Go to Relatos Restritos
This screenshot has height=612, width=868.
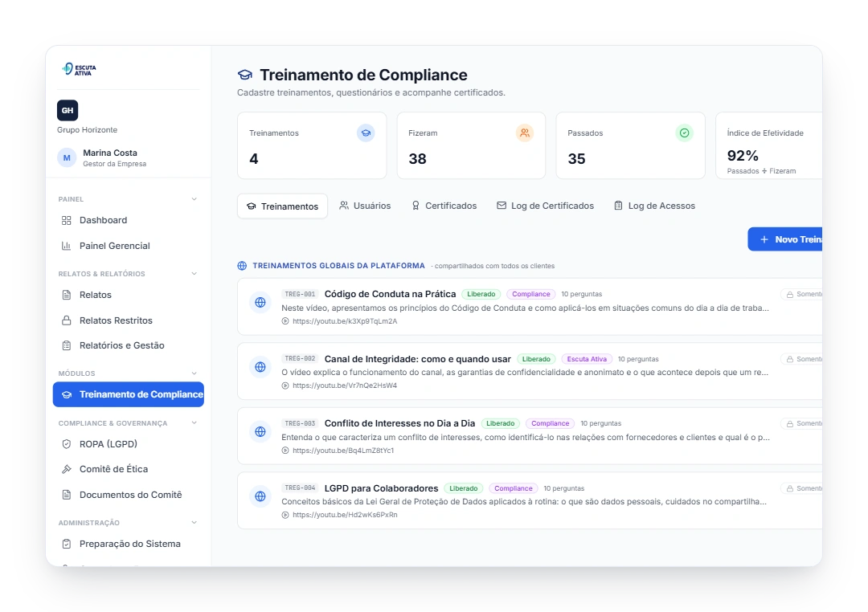point(129,320)
